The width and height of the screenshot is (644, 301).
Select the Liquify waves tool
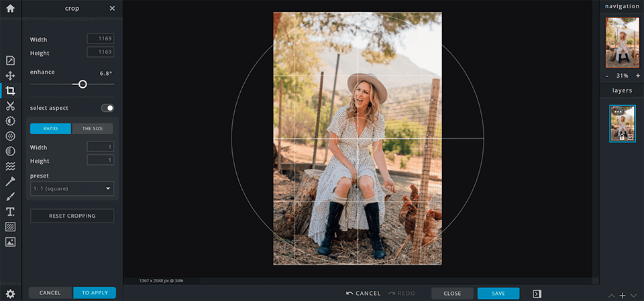[10, 166]
